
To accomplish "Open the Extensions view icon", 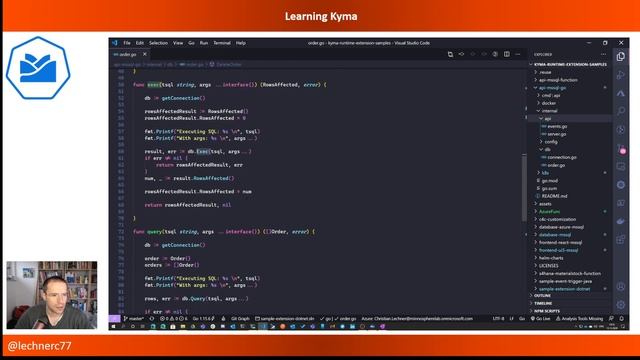I will click(x=621, y=239).
